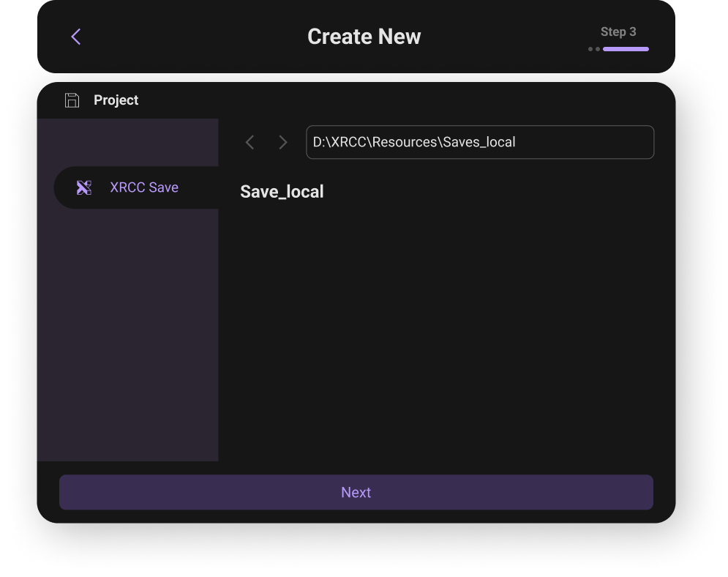Navigate to next folder with right chevron
Screen dimensions: 728x577
(x=283, y=143)
